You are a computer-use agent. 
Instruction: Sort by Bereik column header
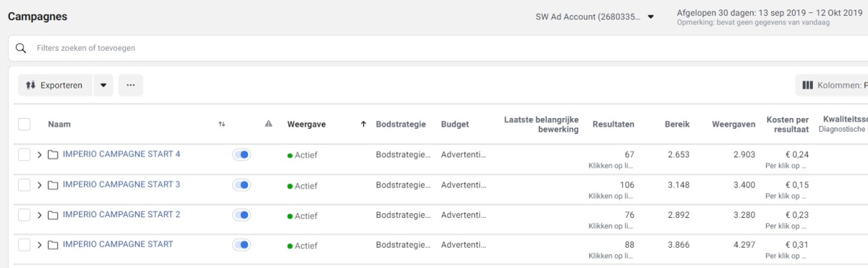(x=677, y=125)
